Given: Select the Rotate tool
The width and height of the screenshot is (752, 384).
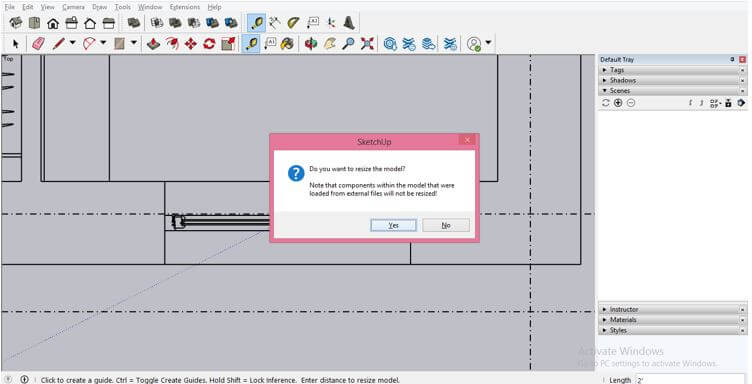Looking at the screenshot, I should (209, 44).
